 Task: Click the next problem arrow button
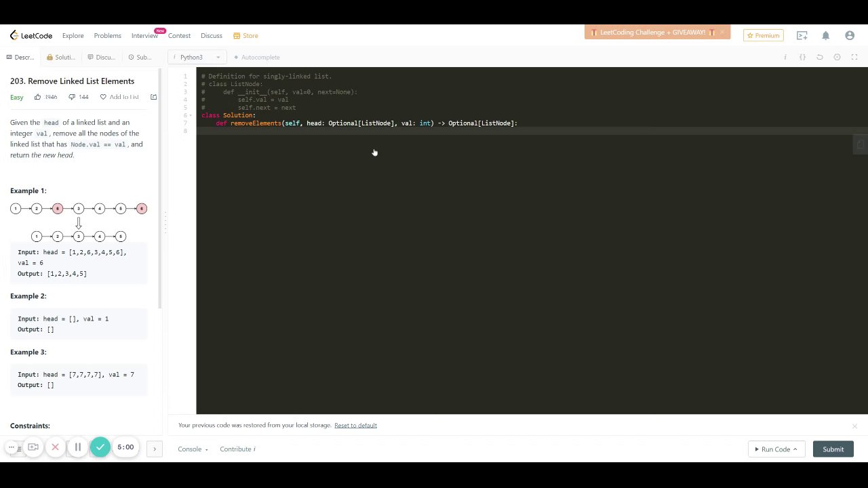[155, 449]
